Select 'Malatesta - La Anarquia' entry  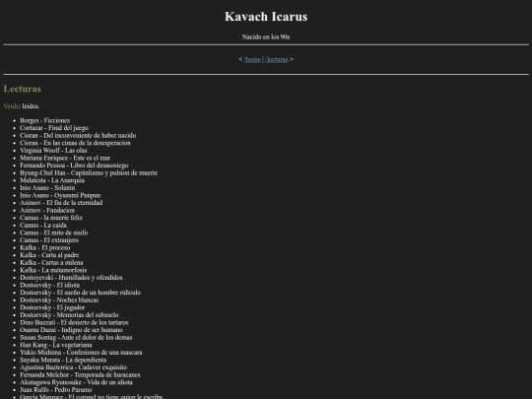click(52, 180)
